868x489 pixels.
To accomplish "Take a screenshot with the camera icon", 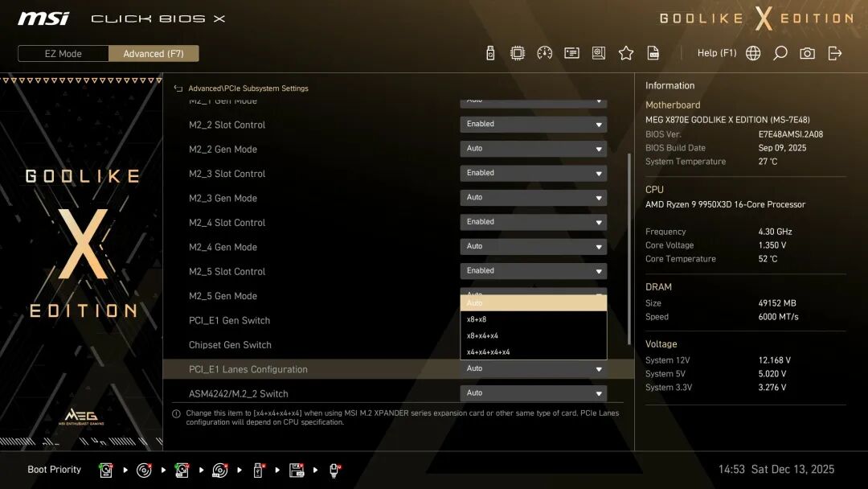I will (807, 53).
